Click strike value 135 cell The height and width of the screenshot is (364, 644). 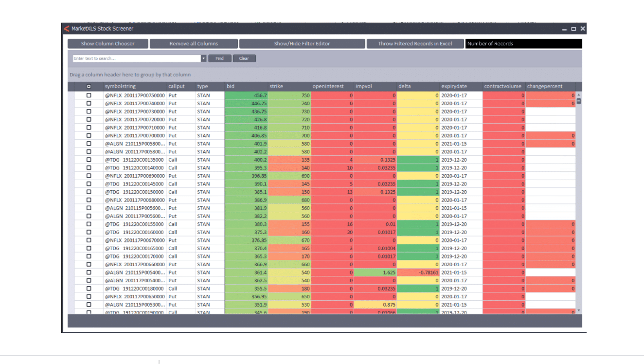click(x=289, y=160)
